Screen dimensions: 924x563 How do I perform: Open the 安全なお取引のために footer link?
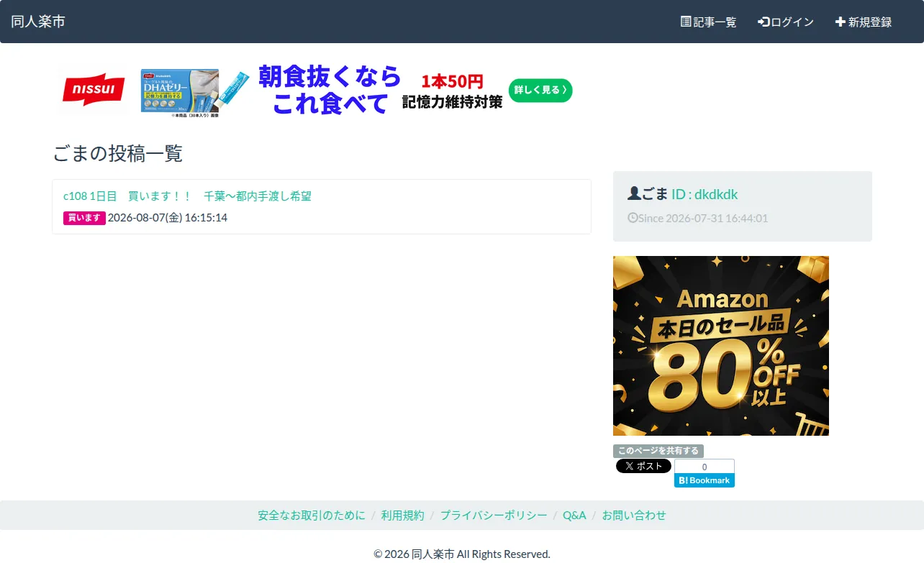pos(312,515)
